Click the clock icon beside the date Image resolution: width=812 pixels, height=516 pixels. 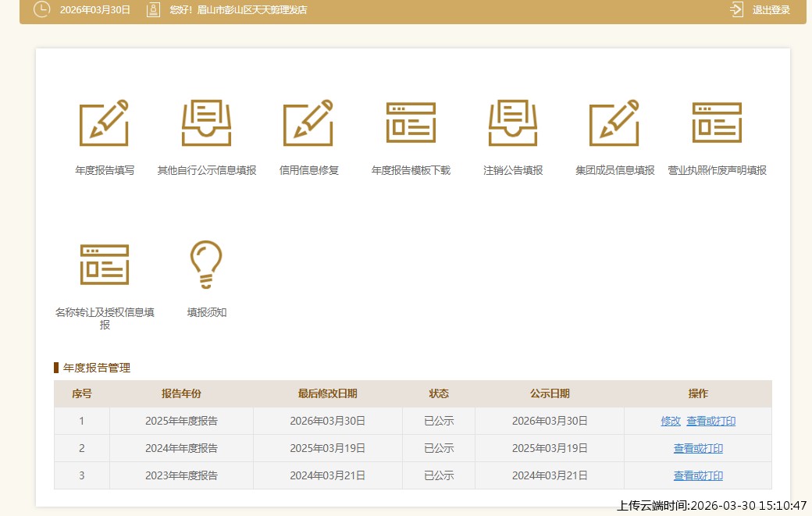pyautogui.click(x=41, y=10)
